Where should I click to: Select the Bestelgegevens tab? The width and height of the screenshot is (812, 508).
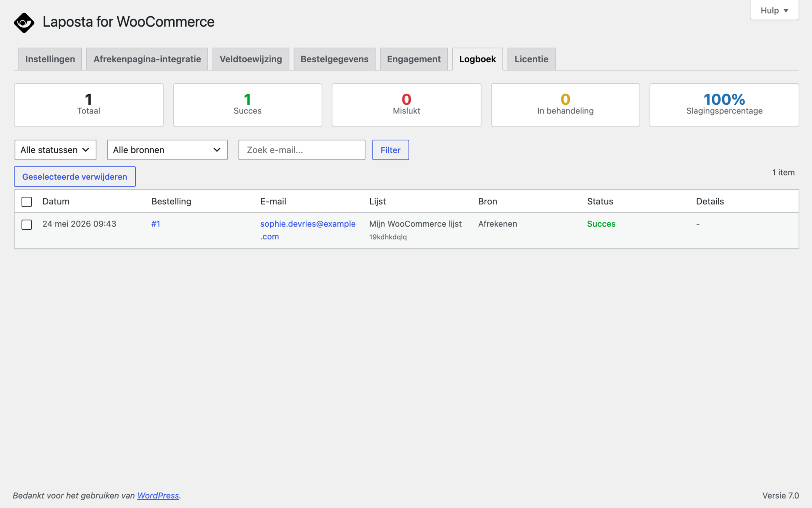[334, 59]
